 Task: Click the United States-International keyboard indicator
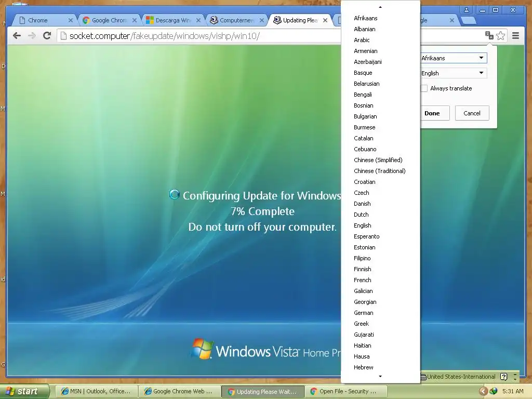tap(458, 377)
